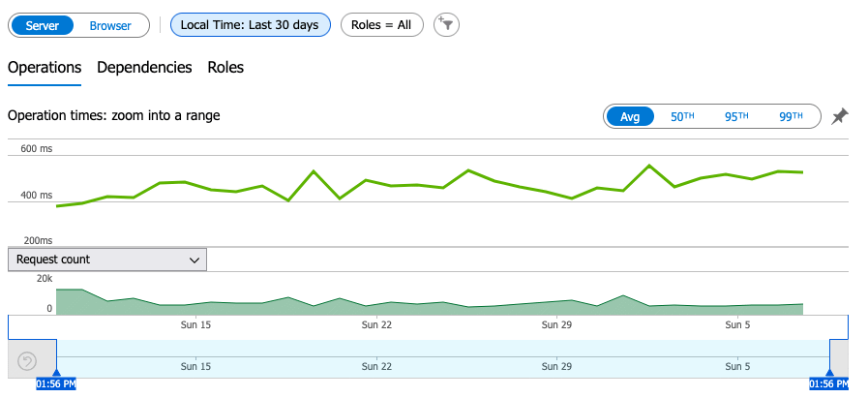Select the 95th percentile option
The width and height of the screenshot is (868, 398).
tap(736, 116)
